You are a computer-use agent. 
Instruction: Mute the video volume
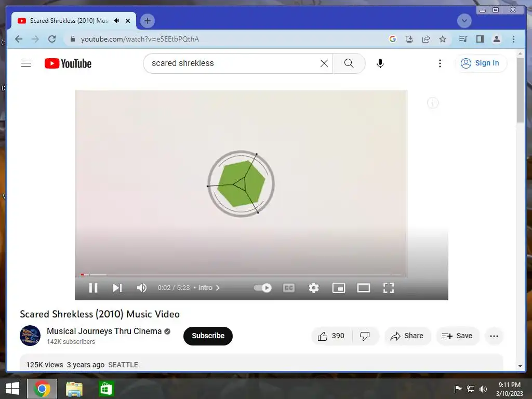141,288
